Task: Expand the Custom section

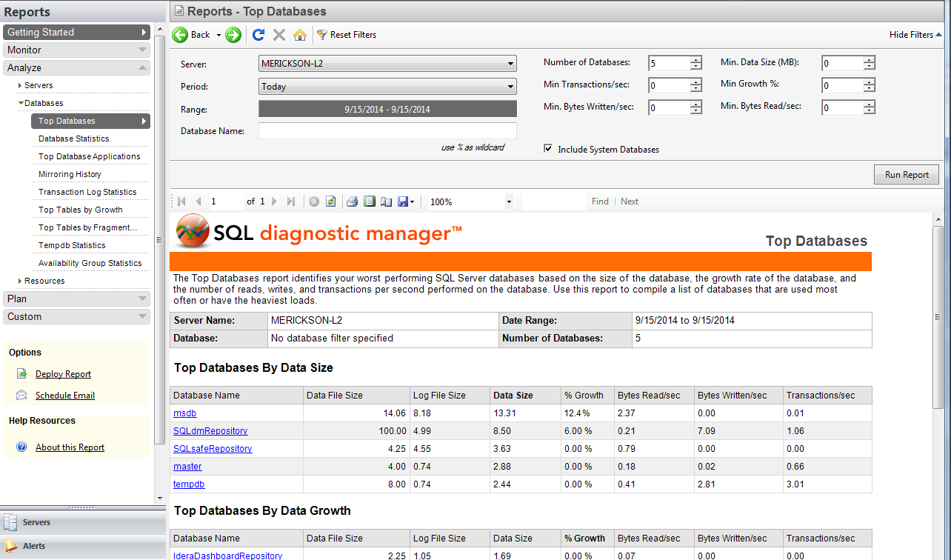Action: tap(77, 316)
